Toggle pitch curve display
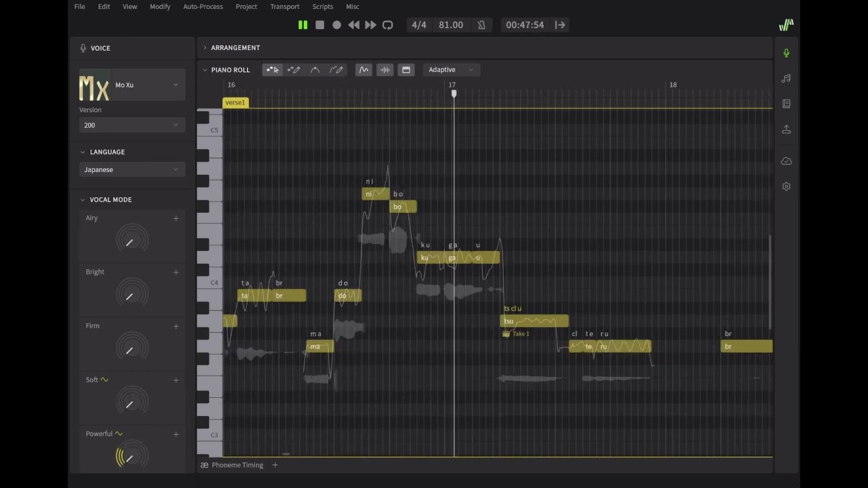Viewport: 868px width, 488px height. (x=363, y=70)
